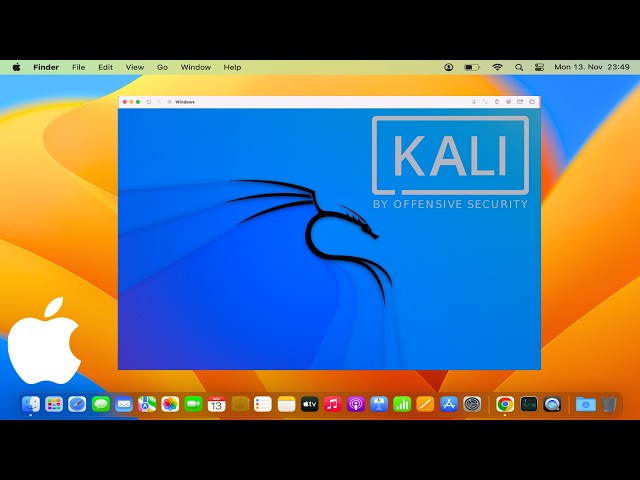Open Finder from the Dock
Screen dimensions: 640x480
point(31,404)
